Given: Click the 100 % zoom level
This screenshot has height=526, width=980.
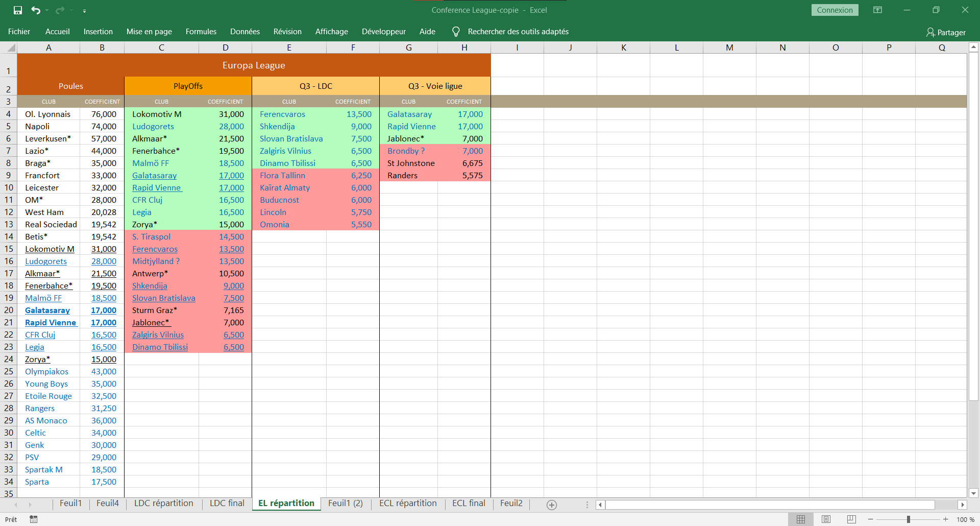Looking at the screenshot, I should coord(966,519).
